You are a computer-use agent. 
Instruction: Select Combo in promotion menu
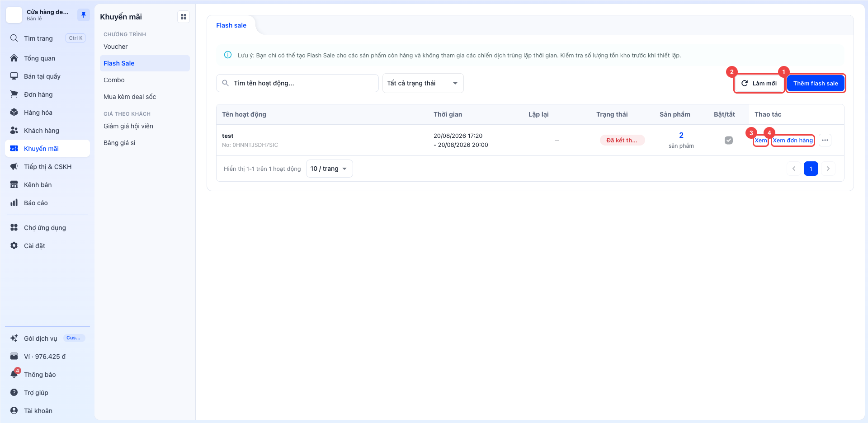pyautogui.click(x=145, y=80)
